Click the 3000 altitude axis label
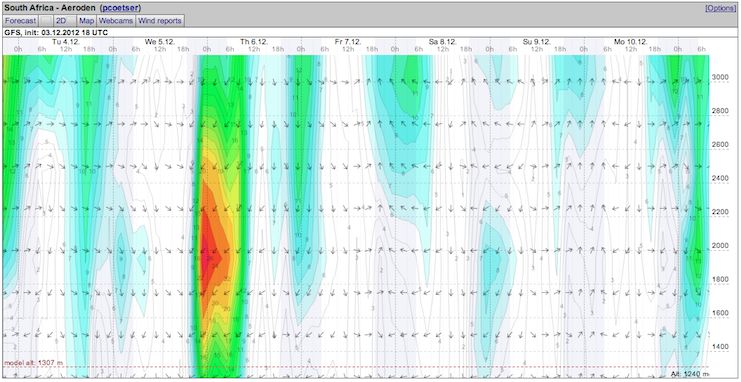Screen dimensions: 741x382 720,77
